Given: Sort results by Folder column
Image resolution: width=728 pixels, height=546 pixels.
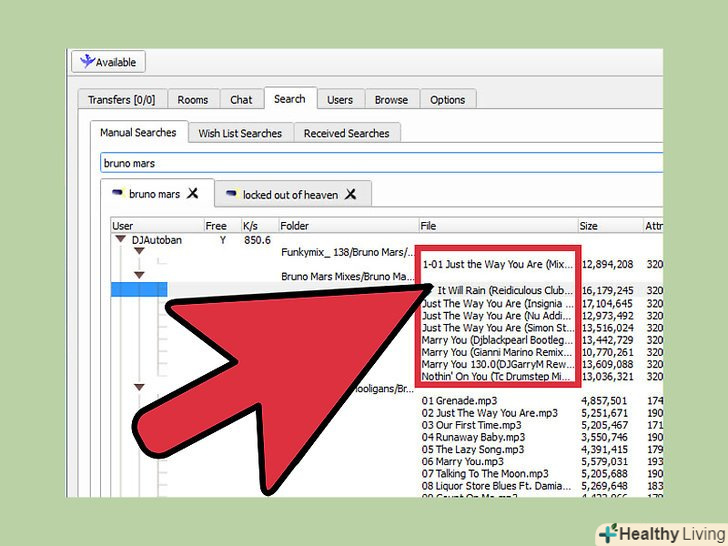Looking at the screenshot, I should pyautogui.click(x=349, y=226).
